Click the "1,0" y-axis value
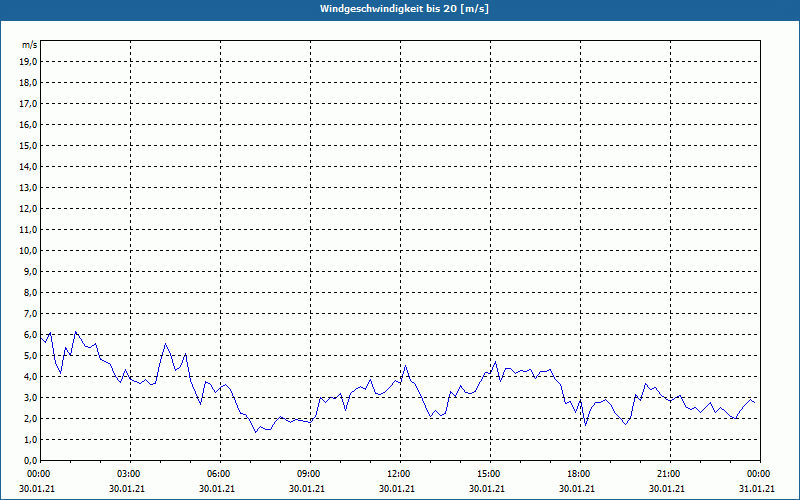Screen dimensions: 800x500 (x=30, y=439)
